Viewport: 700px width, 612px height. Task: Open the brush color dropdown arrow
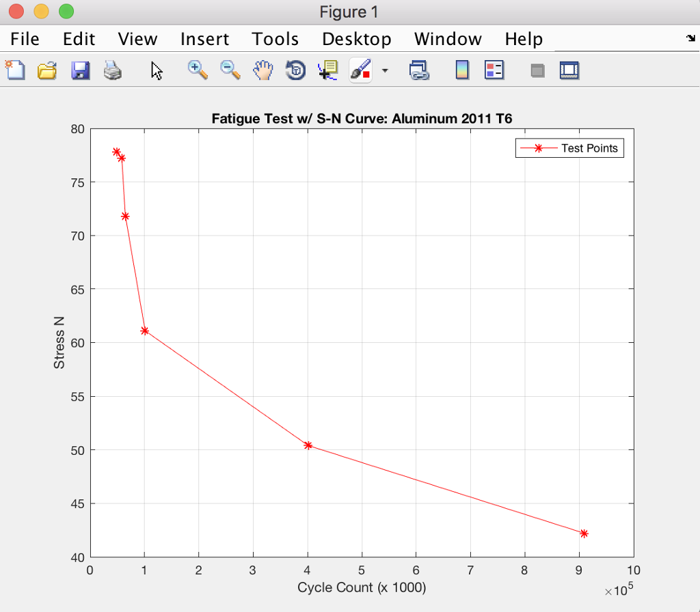tap(385, 71)
